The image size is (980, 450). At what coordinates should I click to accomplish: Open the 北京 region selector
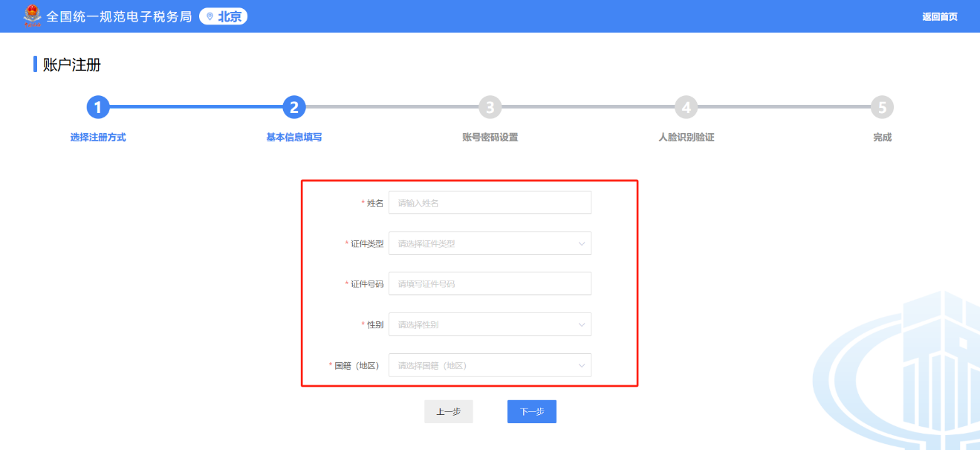[x=223, y=16]
